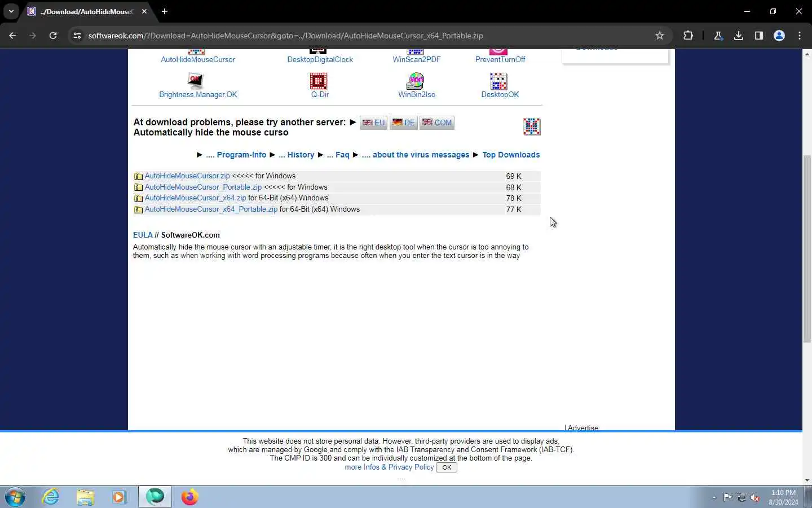Click the page vertical scrollbar thumb
Screen dimensions: 812x508
[807, 248]
